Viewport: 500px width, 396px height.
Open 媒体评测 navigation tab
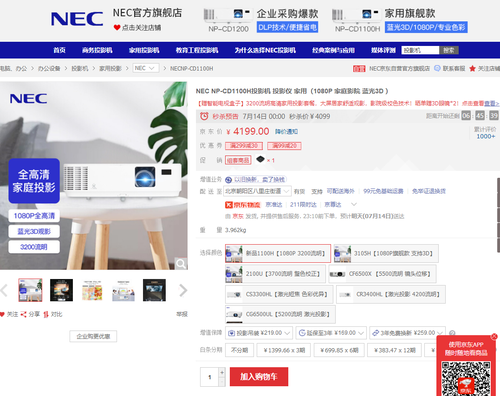(383, 50)
